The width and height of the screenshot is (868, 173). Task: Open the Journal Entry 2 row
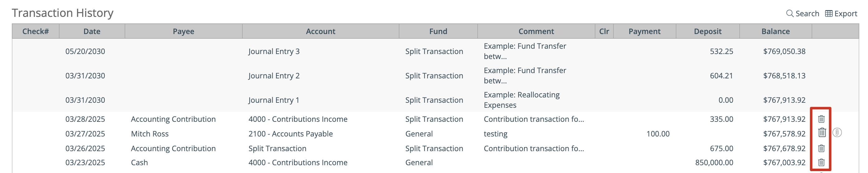click(435, 76)
